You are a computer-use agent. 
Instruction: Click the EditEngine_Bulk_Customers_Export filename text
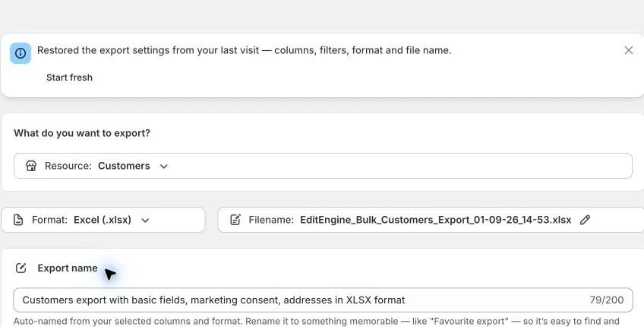point(435,220)
